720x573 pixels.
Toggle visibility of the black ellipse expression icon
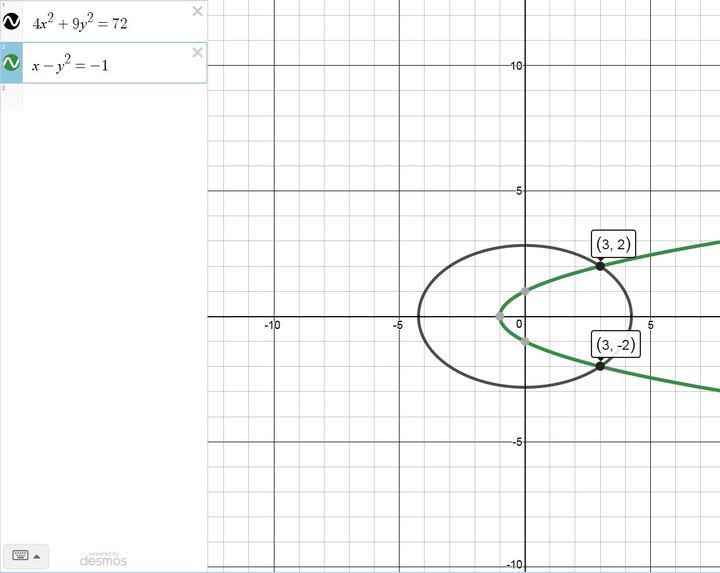(x=12, y=21)
